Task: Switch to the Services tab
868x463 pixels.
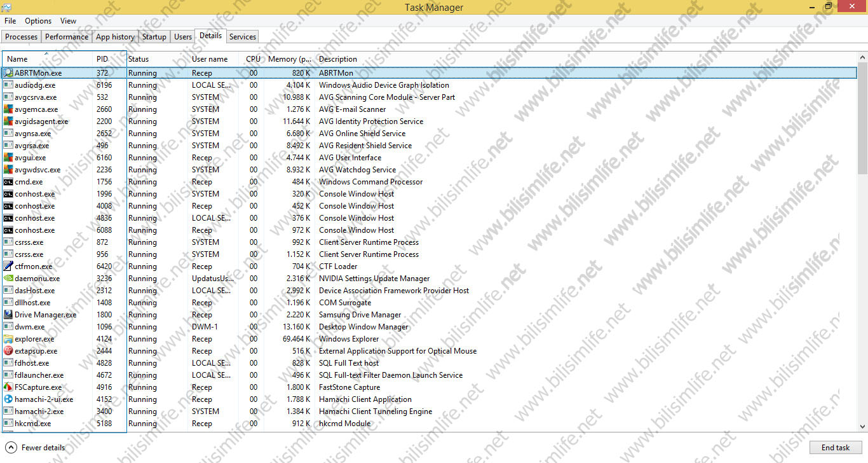Action: (x=243, y=37)
